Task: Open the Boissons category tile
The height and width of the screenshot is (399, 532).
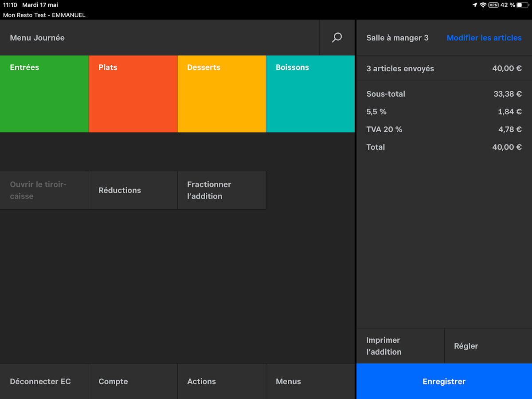Action: tap(310, 94)
